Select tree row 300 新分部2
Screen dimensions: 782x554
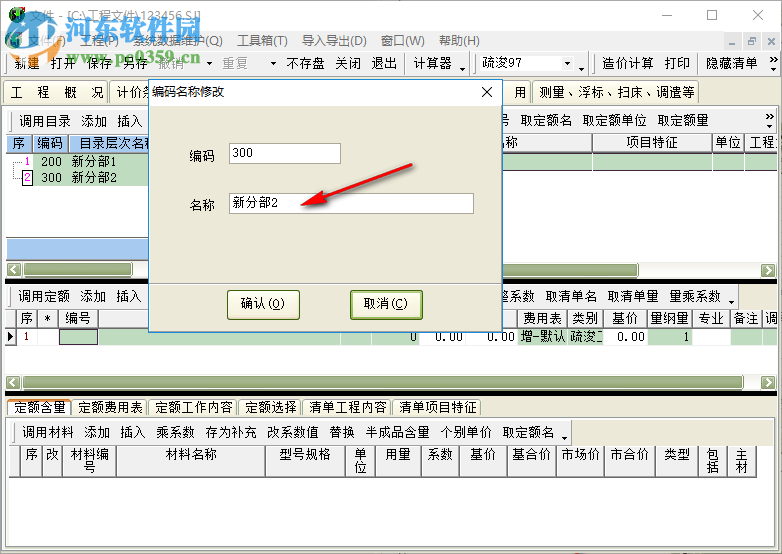pyautogui.click(x=78, y=178)
